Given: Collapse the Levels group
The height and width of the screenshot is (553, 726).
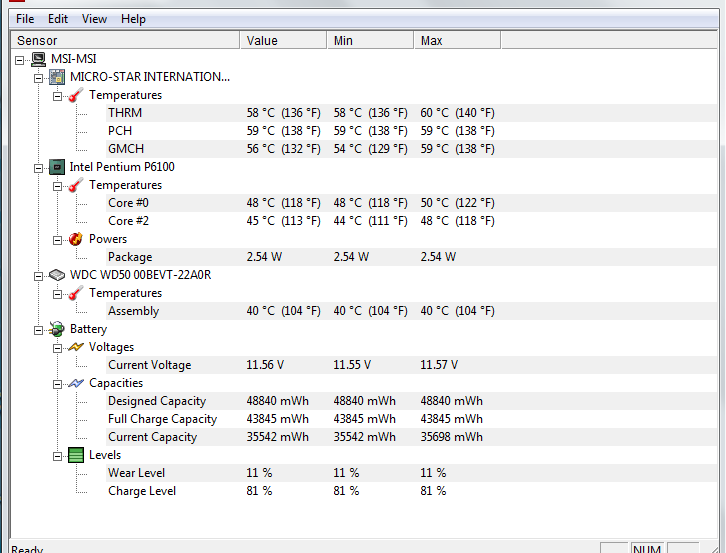Looking at the screenshot, I should (57, 456).
